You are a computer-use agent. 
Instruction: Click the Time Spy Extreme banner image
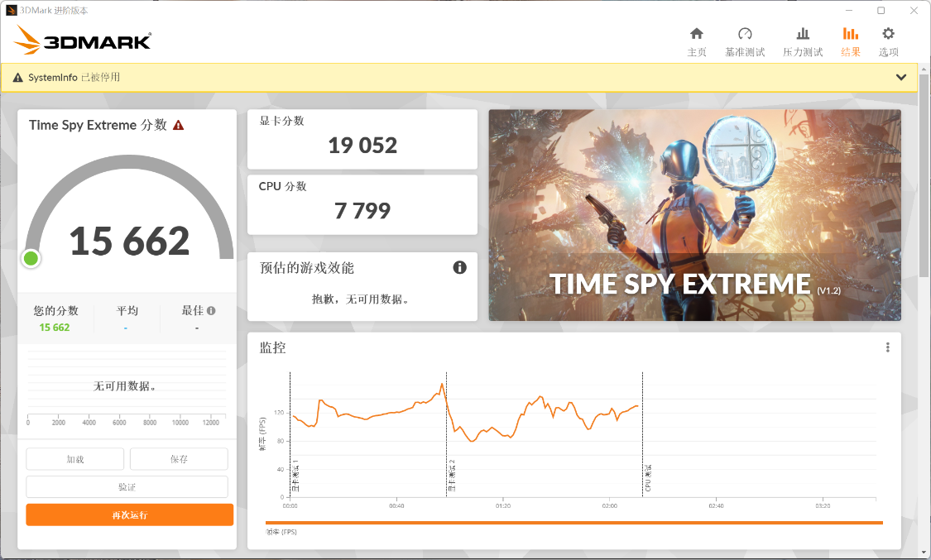click(x=694, y=215)
